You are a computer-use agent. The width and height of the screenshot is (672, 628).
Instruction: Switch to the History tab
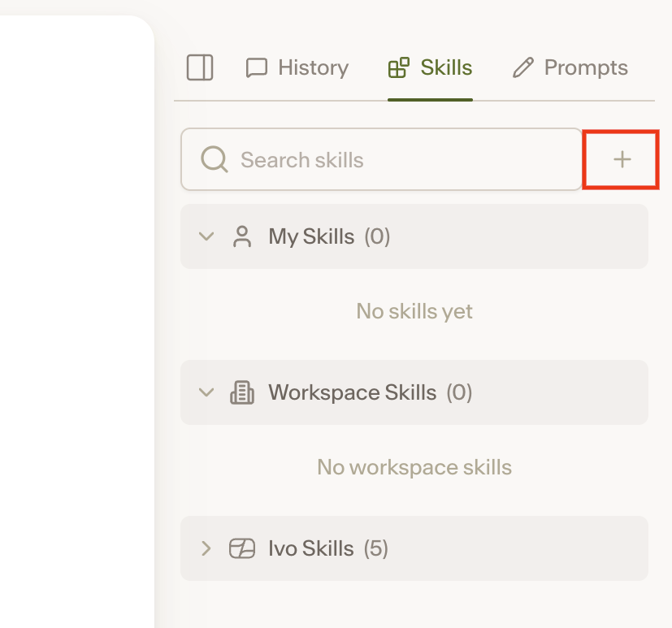coord(297,67)
